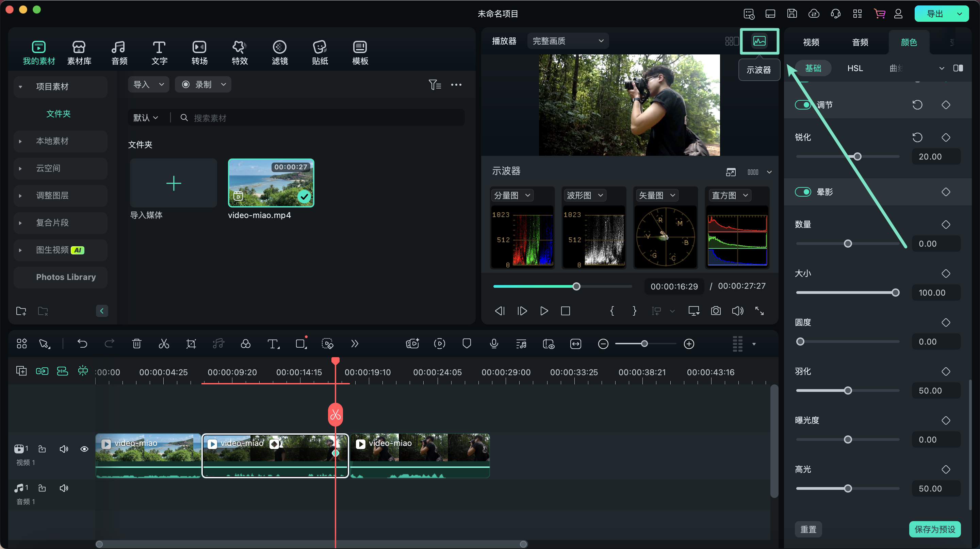This screenshot has height=549, width=980.
Task: Expand the 本地素材 tree item
Action: click(x=21, y=141)
